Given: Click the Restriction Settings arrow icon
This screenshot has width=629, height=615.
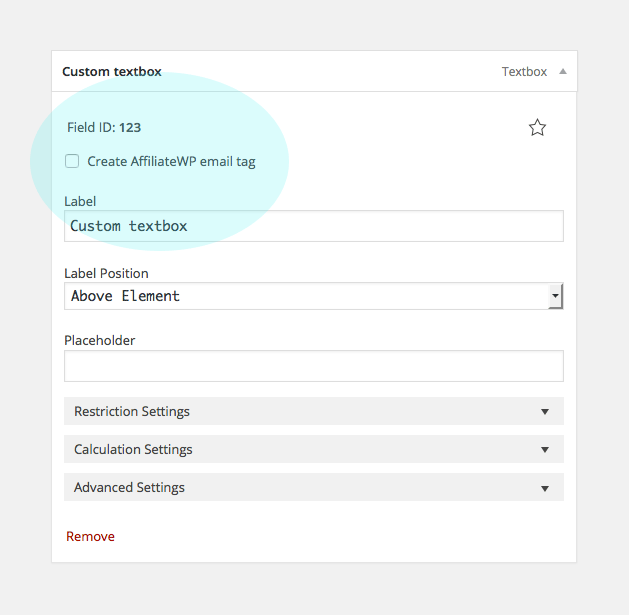Looking at the screenshot, I should pos(545,412).
